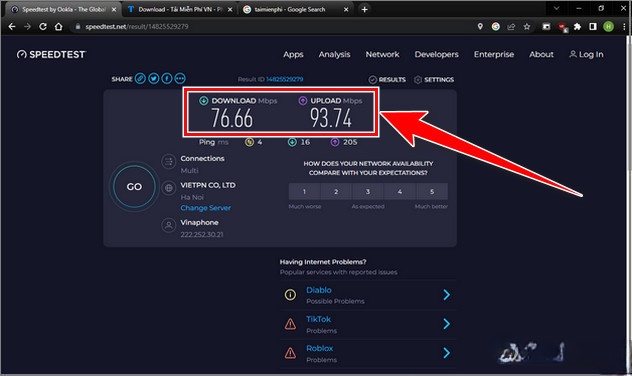This screenshot has width=632, height=376.
Task: Rate network availability 3 As expected
Action: [x=368, y=191]
